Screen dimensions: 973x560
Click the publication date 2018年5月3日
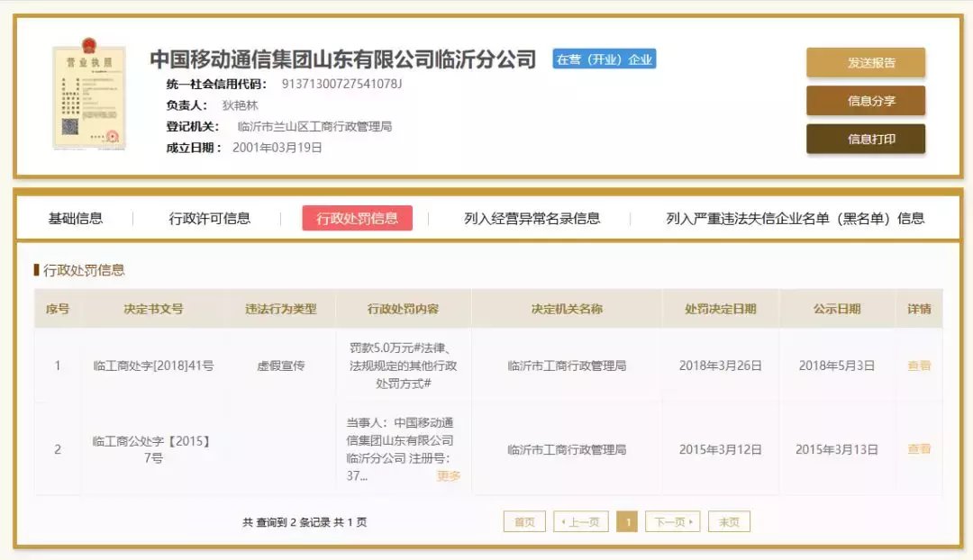click(837, 366)
